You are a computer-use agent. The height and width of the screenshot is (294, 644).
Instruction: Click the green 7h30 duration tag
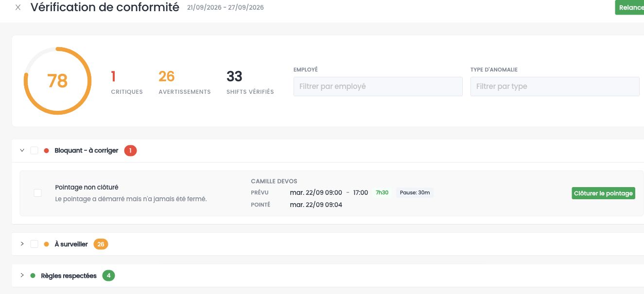pos(382,192)
